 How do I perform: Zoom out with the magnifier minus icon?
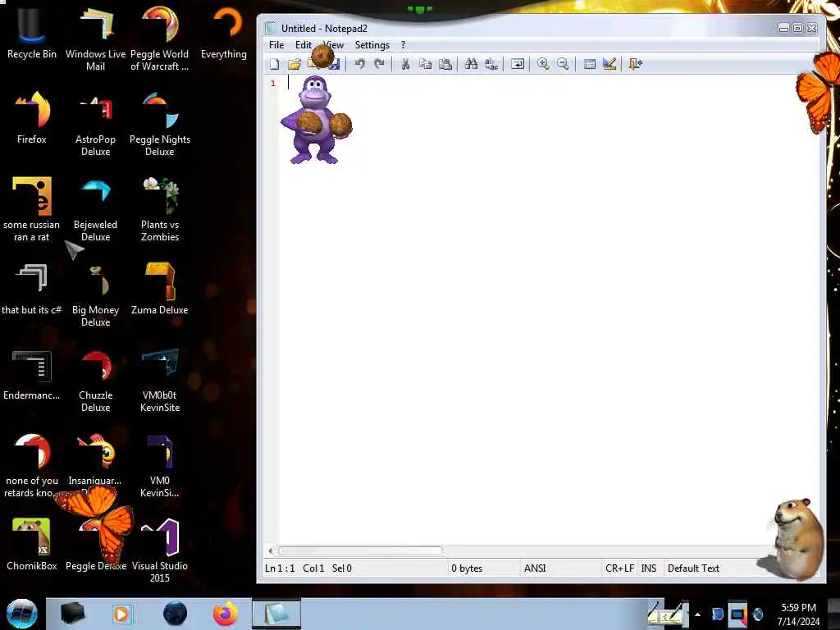(563, 64)
